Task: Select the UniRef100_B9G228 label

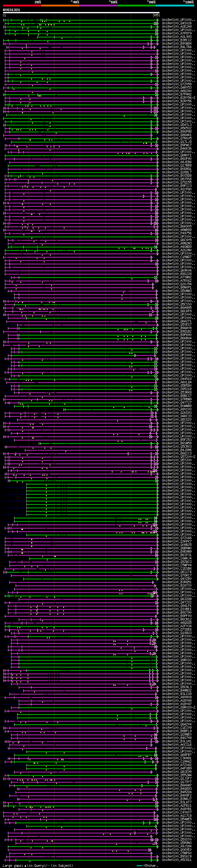Action: point(177,274)
